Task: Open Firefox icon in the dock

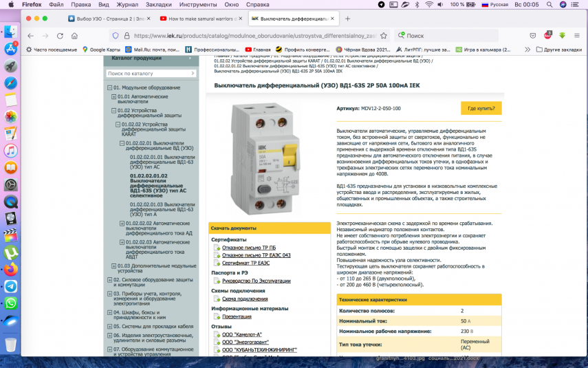Action: click(x=10, y=270)
